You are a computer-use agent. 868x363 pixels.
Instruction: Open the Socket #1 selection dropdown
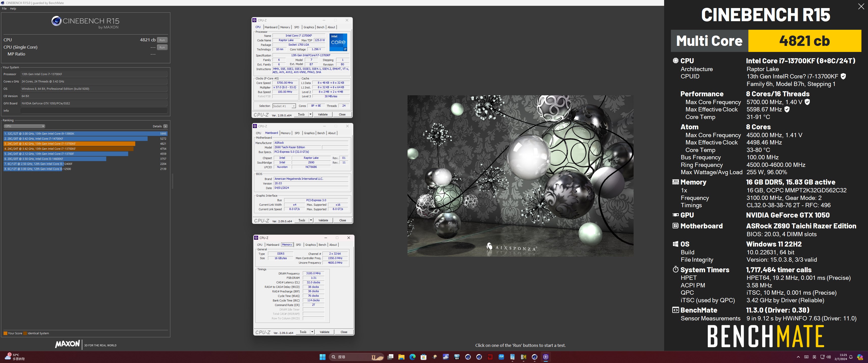(284, 106)
